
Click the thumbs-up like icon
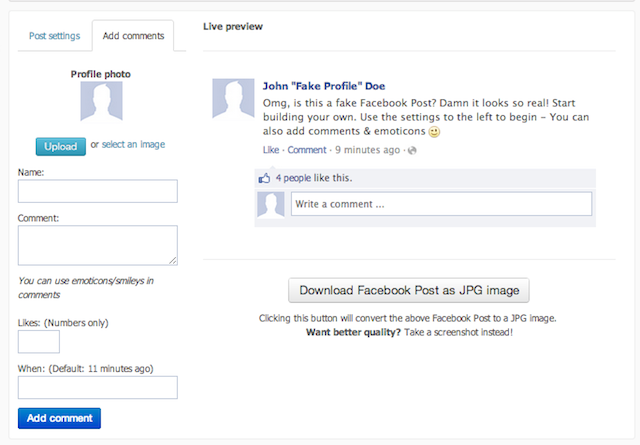click(x=264, y=178)
